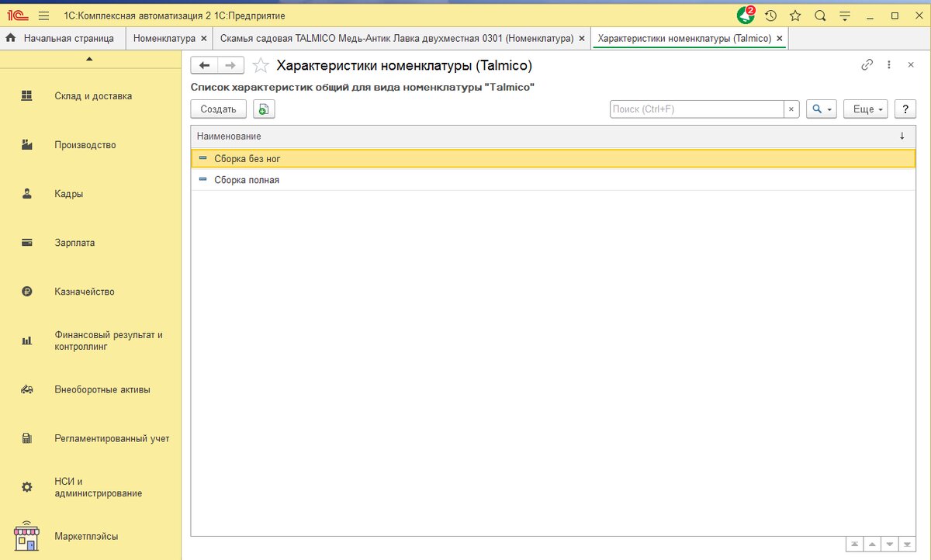This screenshot has height=560, width=931.
Task: Jump to list start arrow
Action: [x=853, y=544]
